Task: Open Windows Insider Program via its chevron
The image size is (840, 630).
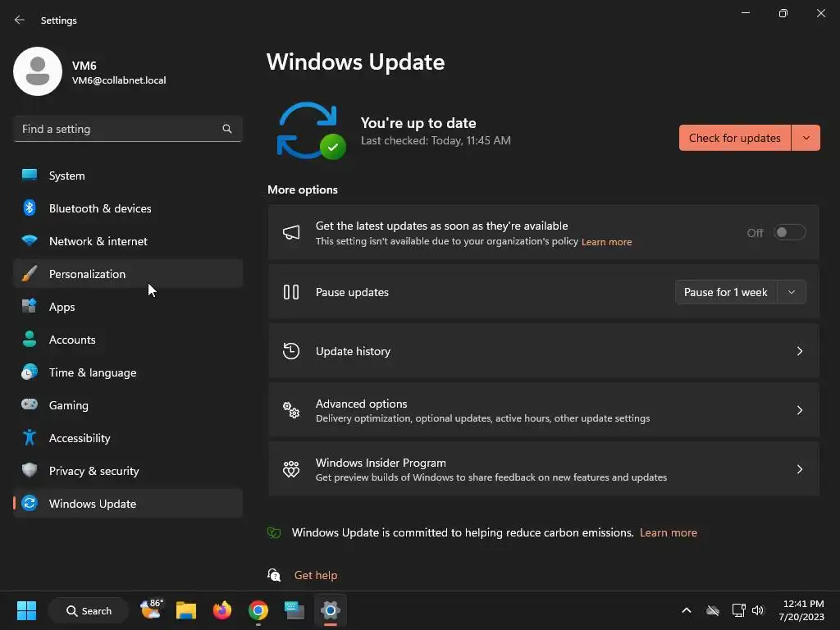Action: (799, 469)
